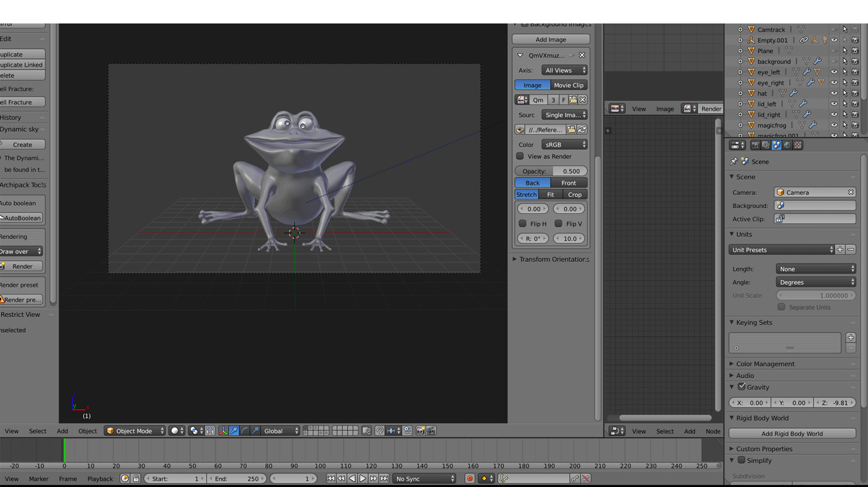Viewport: 868px width, 487px height.
Task: Remove the QmVXmuz background image with X
Action: coord(582,56)
